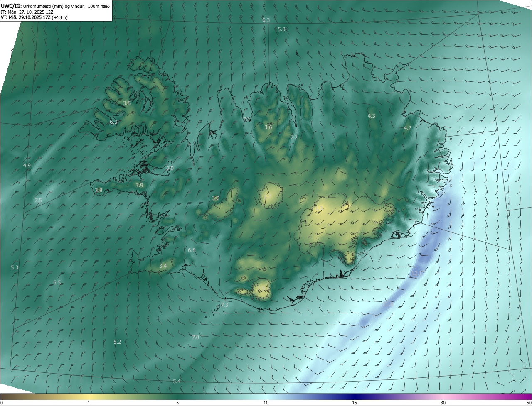Click the 6.8 value label on the map
The height and width of the screenshot is (406, 532).
192,250
